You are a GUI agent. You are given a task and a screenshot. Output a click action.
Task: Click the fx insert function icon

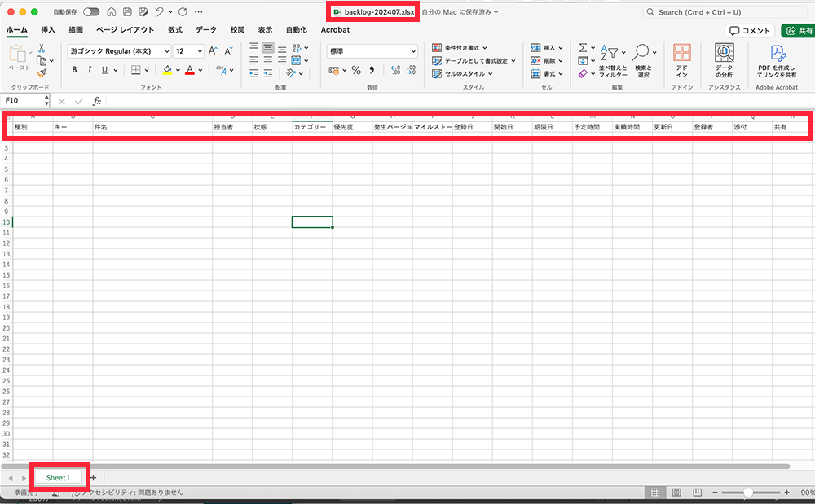[97, 101]
